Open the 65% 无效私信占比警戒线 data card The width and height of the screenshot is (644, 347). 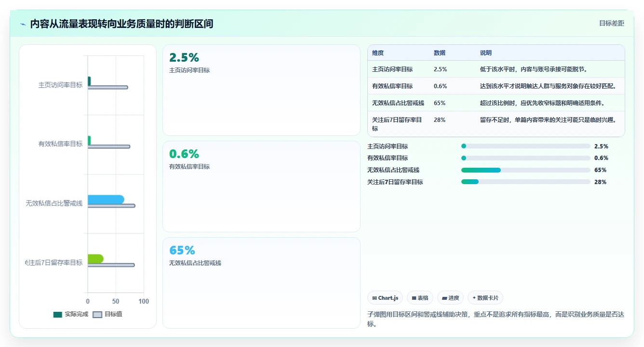[261, 283]
